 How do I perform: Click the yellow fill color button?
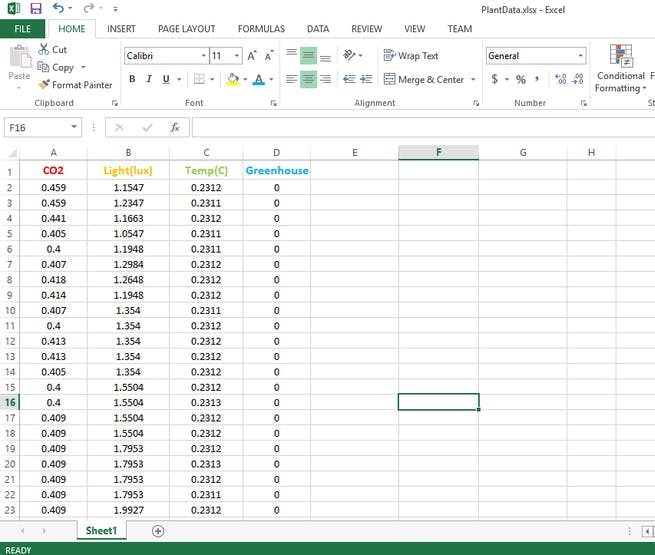point(232,79)
